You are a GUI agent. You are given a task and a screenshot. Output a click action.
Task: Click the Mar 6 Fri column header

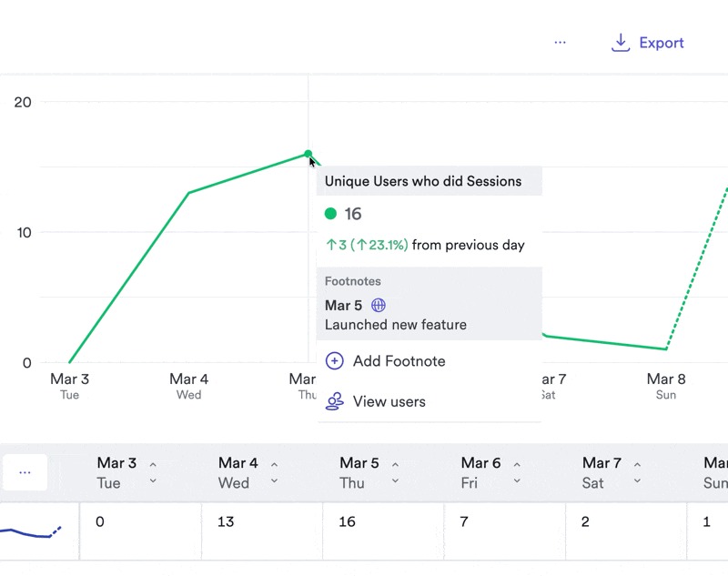pos(480,472)
